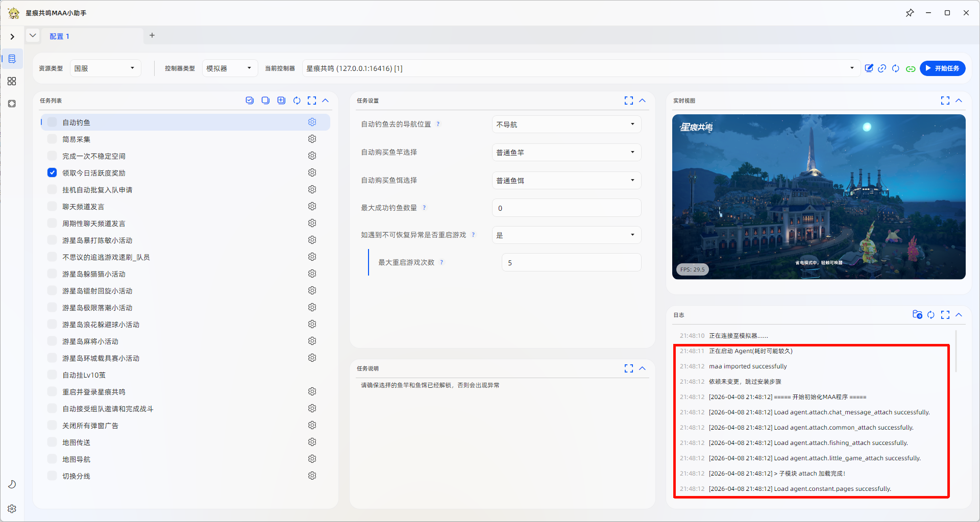Screen dimensions: 980x522
Task: Maximize the 实时视图 panel
Action: pos(945,101)
